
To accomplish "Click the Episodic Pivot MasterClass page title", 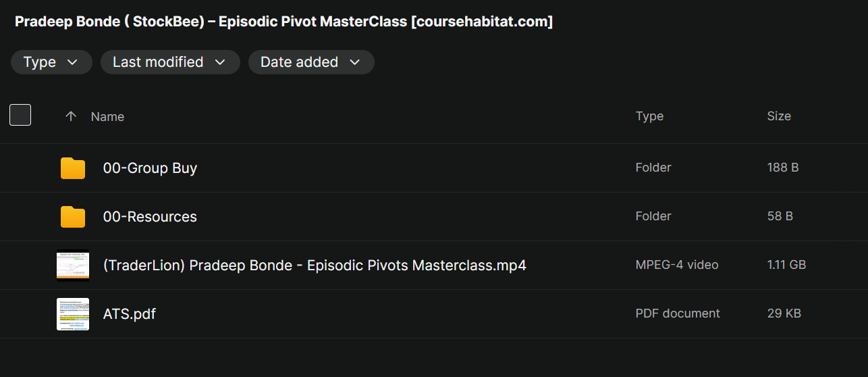I will [283, 22].
